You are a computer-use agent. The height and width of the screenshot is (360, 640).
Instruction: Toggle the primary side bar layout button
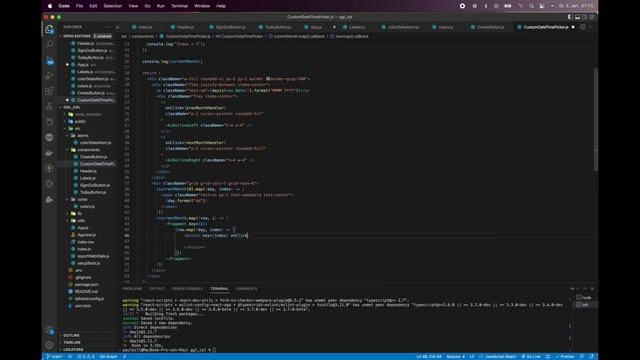pyautogui.click(x=570, y=17)
